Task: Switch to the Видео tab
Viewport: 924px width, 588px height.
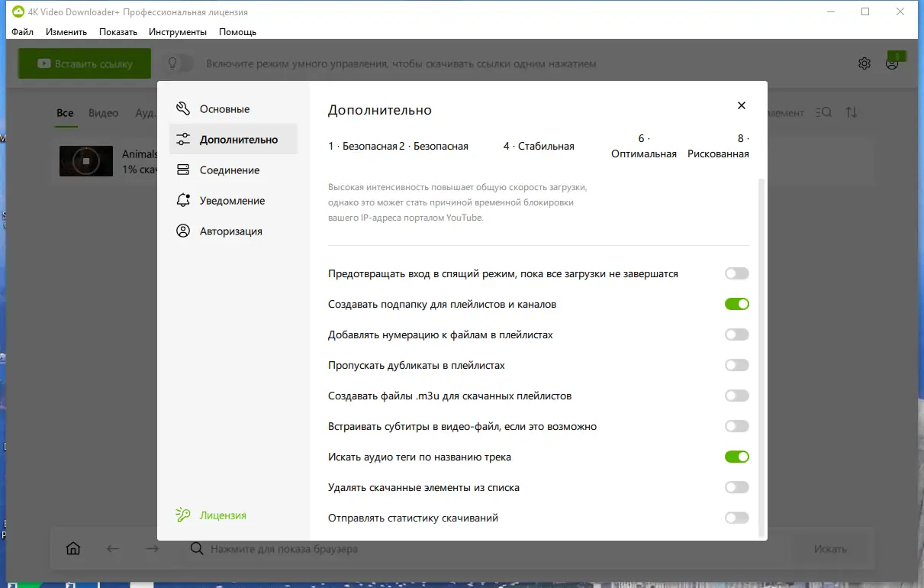Action: click(102, 112)
